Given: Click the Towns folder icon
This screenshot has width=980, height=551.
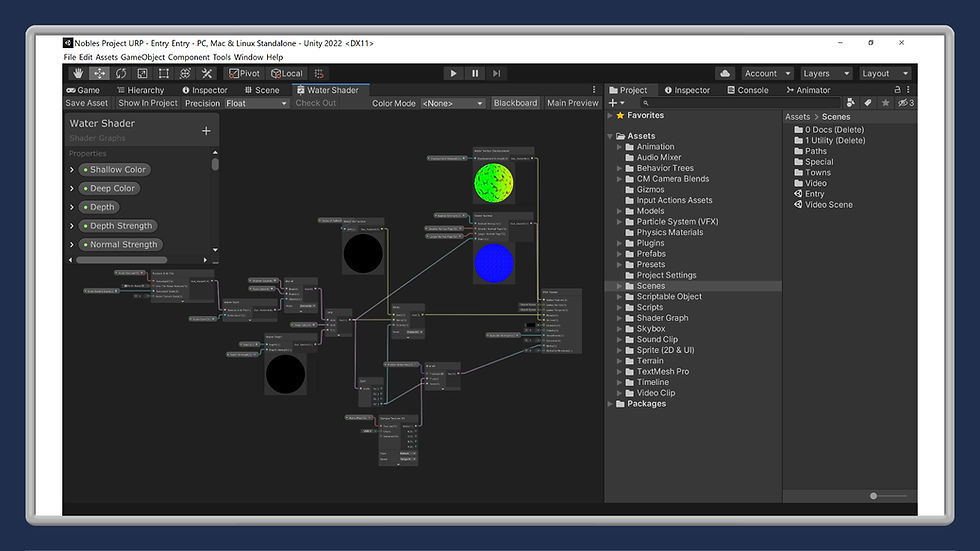Looking at the screenshot, I should click(799, 172).
